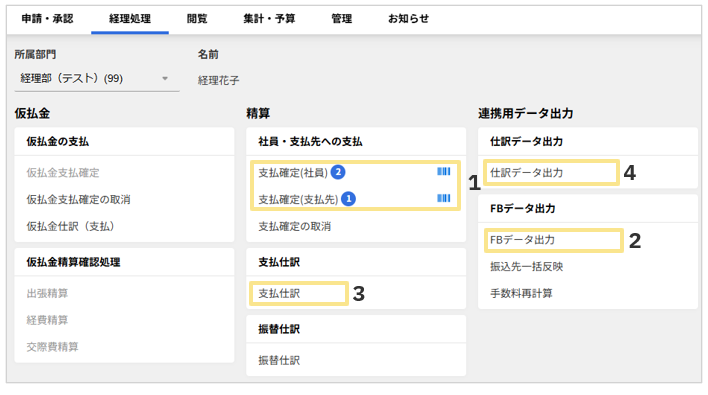This screenshot has width=708, height=395.
Task: Open 仮払金仕訳（支払）
Action: [70, 226]
